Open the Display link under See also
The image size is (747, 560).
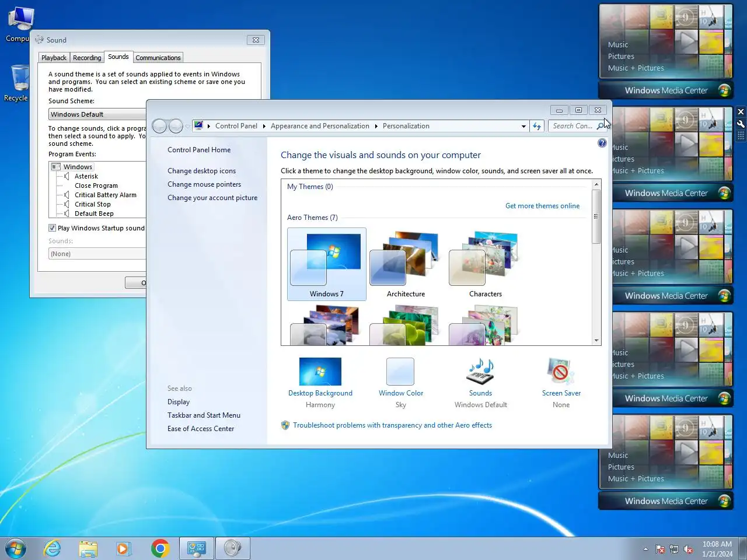[x=179, y=402]
